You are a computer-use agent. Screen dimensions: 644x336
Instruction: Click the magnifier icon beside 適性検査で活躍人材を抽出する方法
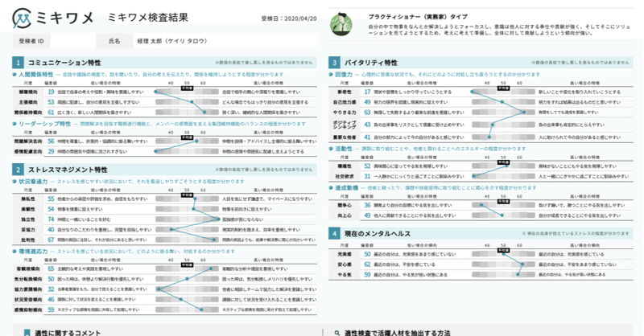click(x=337, y=333)
